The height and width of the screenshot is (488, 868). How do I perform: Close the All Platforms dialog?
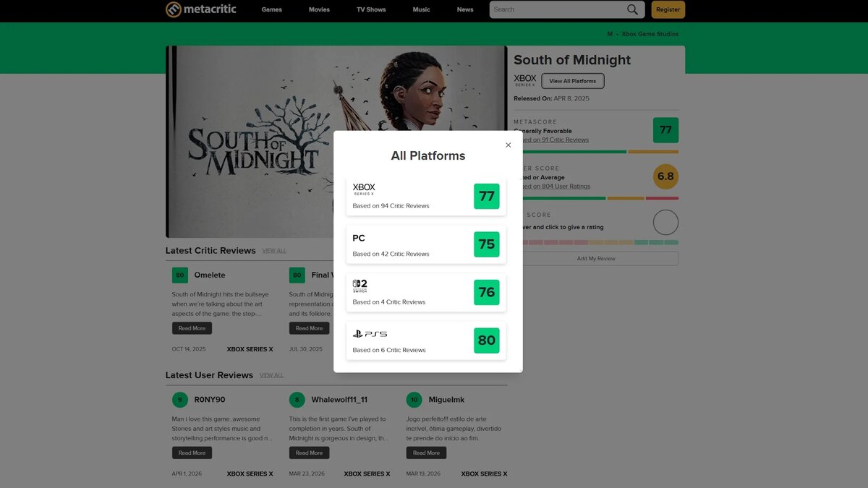point(508,145)
